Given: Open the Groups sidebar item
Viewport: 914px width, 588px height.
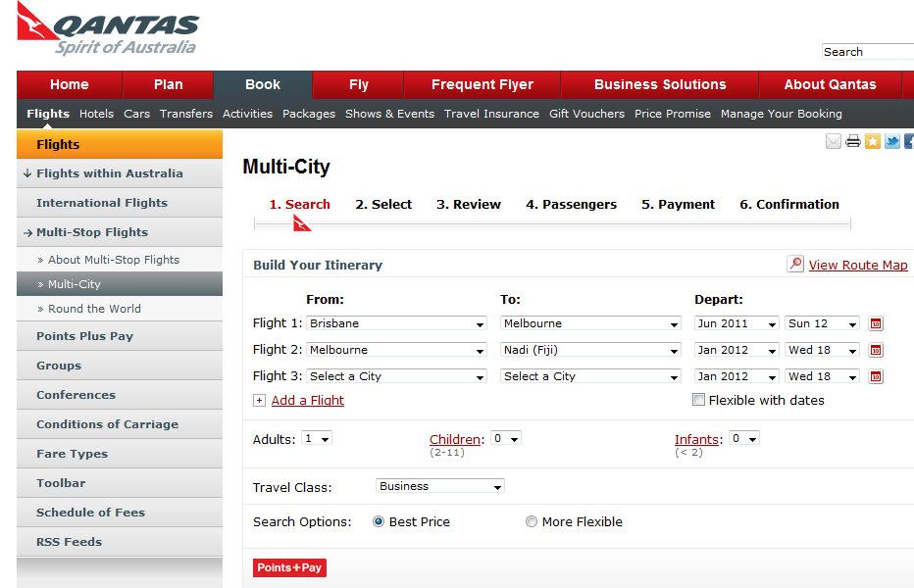Looking at the screenshot, I should pyautogui.click(x=120, y=366).
